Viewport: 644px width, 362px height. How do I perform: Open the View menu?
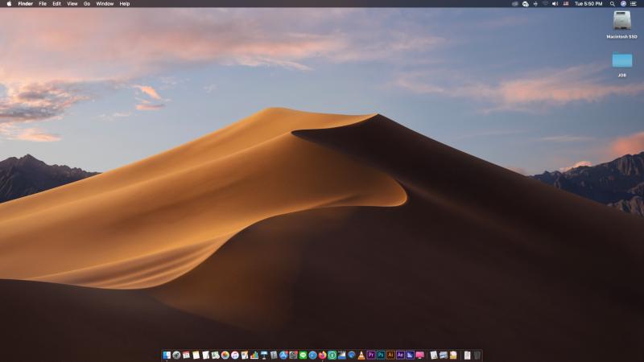coord(72,4)
